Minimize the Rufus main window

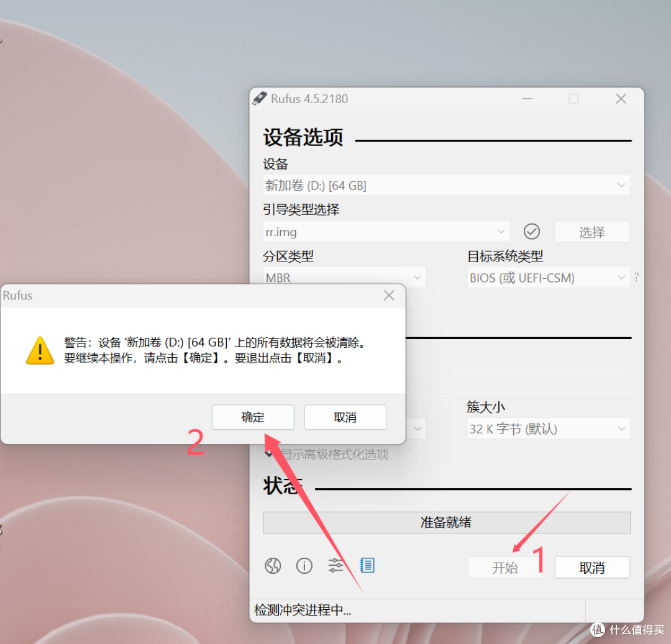tap(527, 99)
